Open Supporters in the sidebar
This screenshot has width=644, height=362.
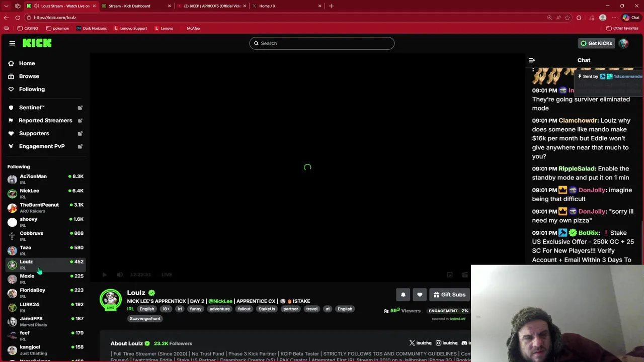click(x=34, y=133)
